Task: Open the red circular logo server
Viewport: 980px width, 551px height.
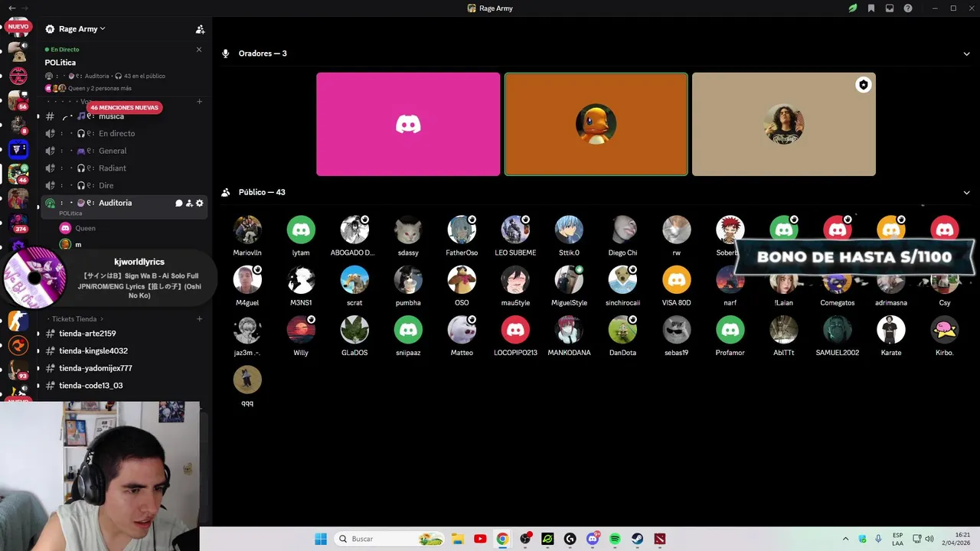Action: [x=18, y=76]
